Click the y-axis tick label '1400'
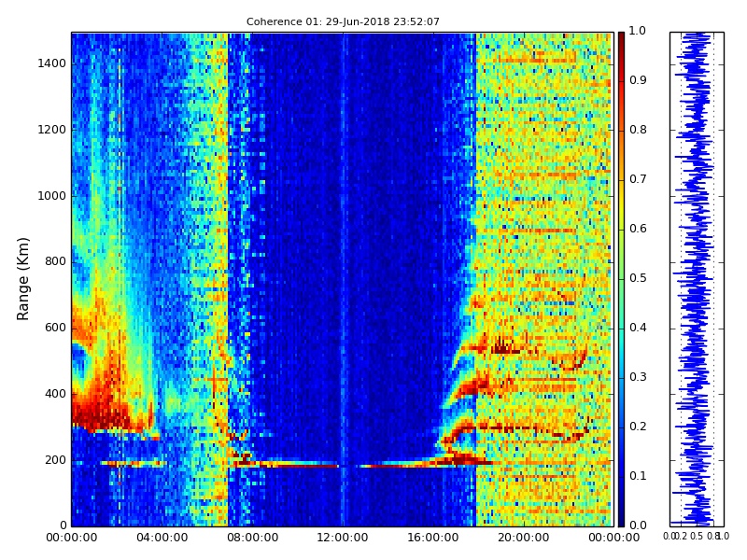This screenshot has height=560, width=747. 52,63
